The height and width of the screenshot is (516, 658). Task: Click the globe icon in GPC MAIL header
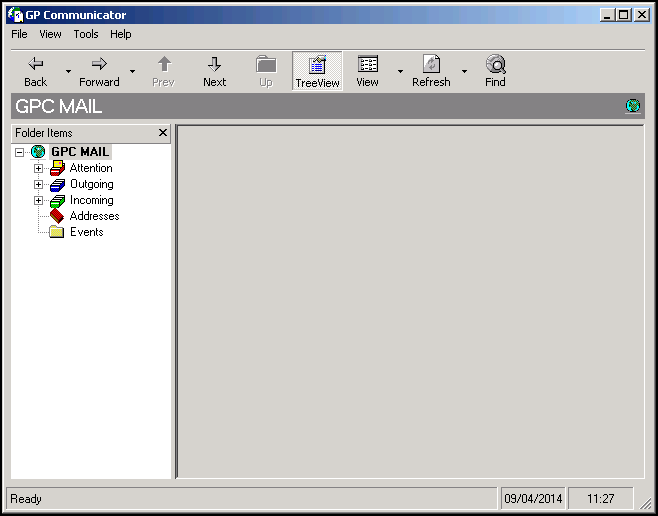[x=632, y=106]
